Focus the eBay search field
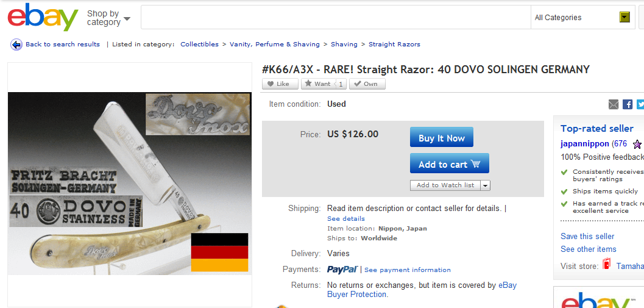Screen dimensions: 644x308 [336, 17]
